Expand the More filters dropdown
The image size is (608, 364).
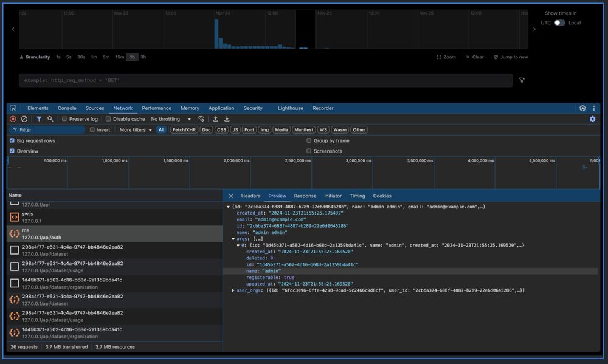coord(136,130)
